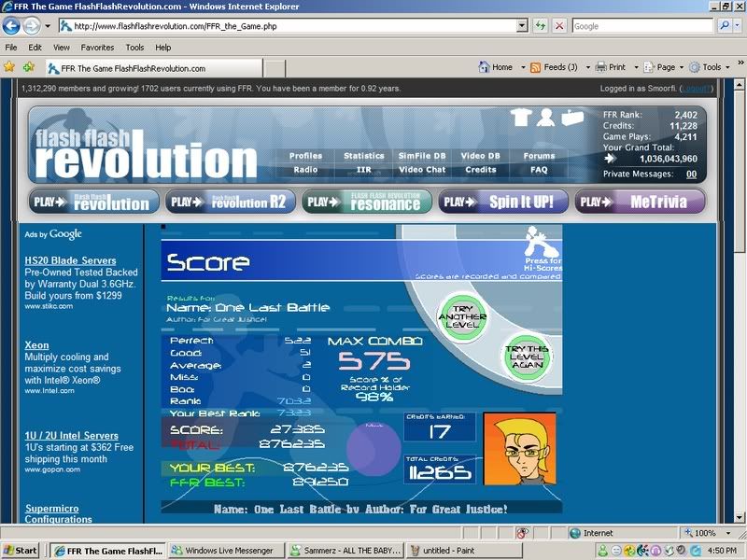Click the Logout link
This screenshot has width=747, height=560.
696,89
